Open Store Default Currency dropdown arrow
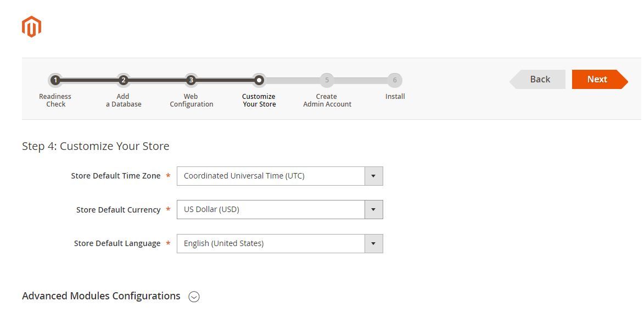644x312 pixels. coord(373,210)
